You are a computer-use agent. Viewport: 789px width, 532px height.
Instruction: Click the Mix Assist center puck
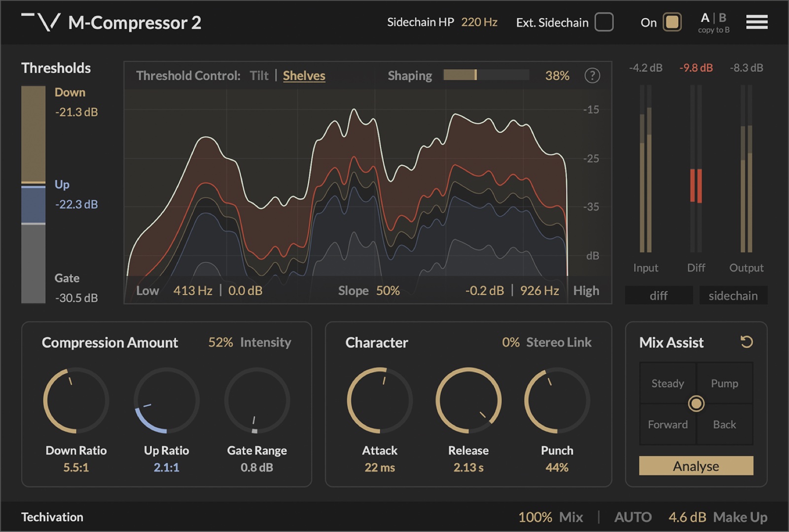click(696, 404)
